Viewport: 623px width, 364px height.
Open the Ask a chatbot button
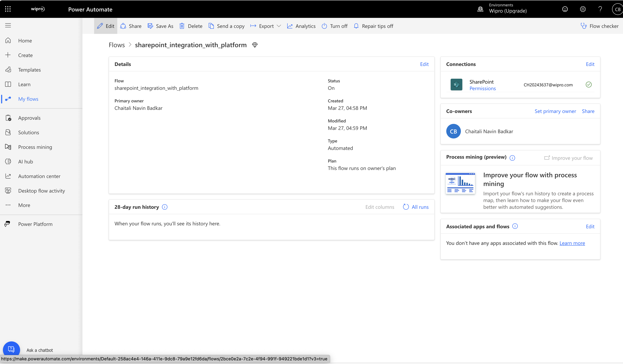tap(11, 349)
